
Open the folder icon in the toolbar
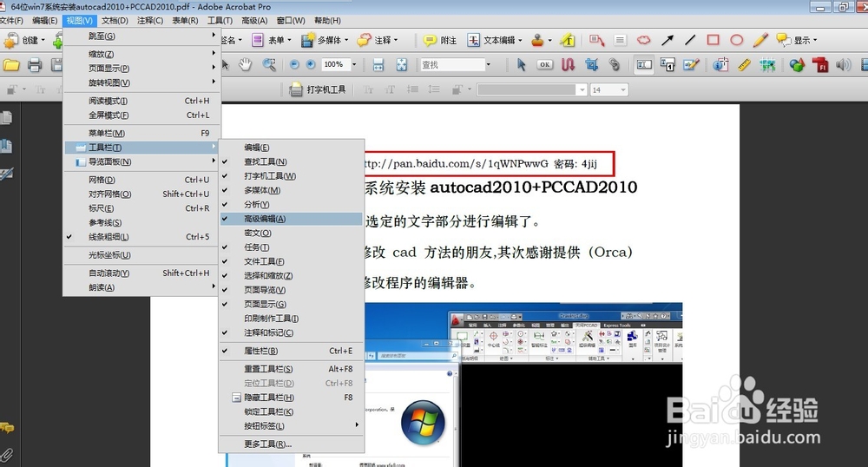click(11, 65)
